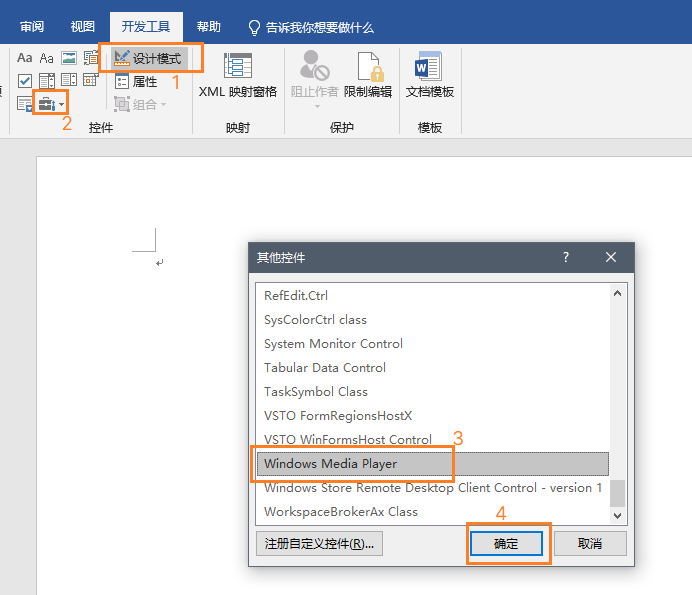Image resolution: width=692 pixels, height=595 pixels.
Task: Click Register Custom Control (注册自定义控件) button
Action: [319, 544]
